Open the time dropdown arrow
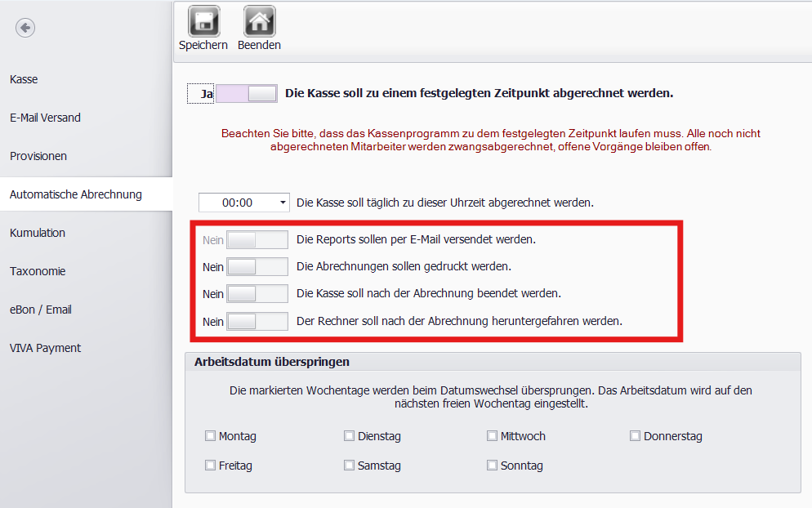This screenshot has width=812, height=508. click(283, 203)
